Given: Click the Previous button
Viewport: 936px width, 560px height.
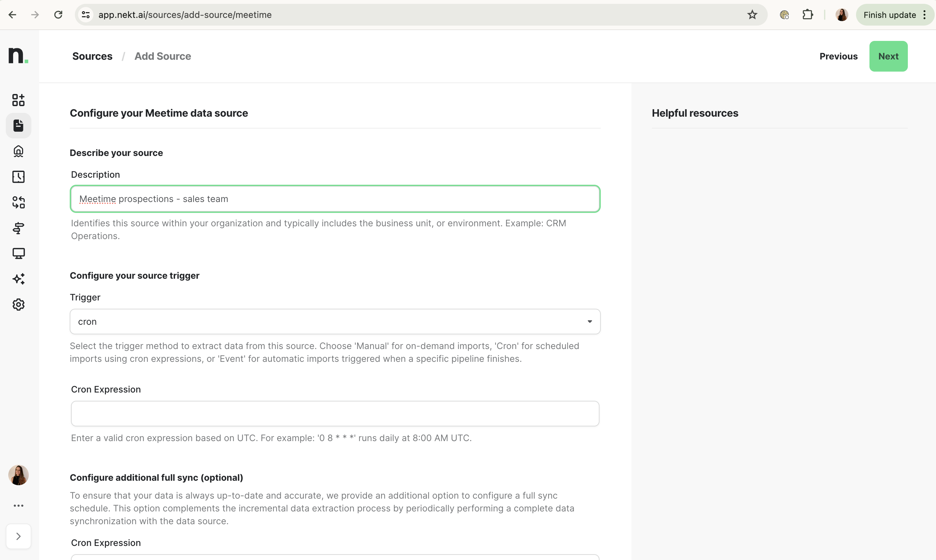Looking at the screenshot, I should tap(838, 56).
